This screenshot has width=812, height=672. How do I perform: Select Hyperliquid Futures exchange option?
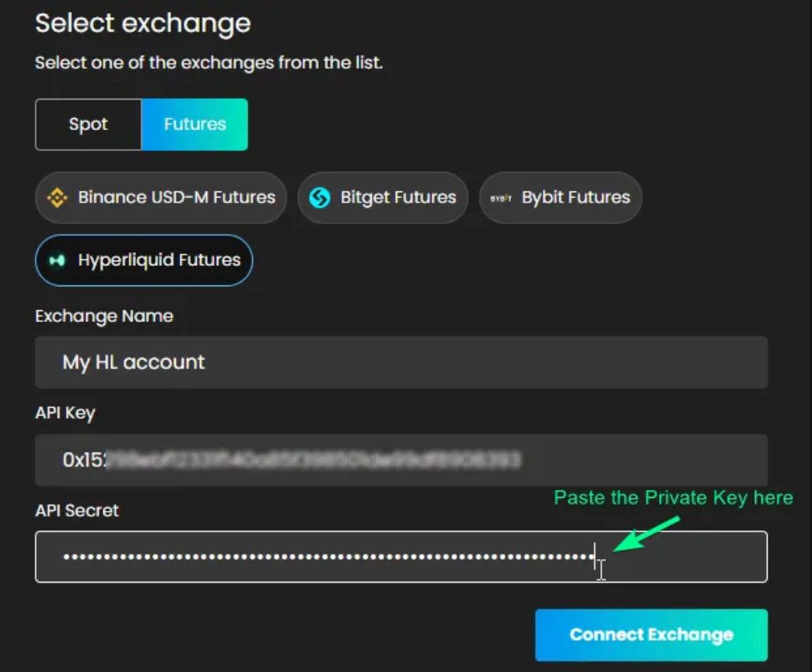click(x=144, y=261)
